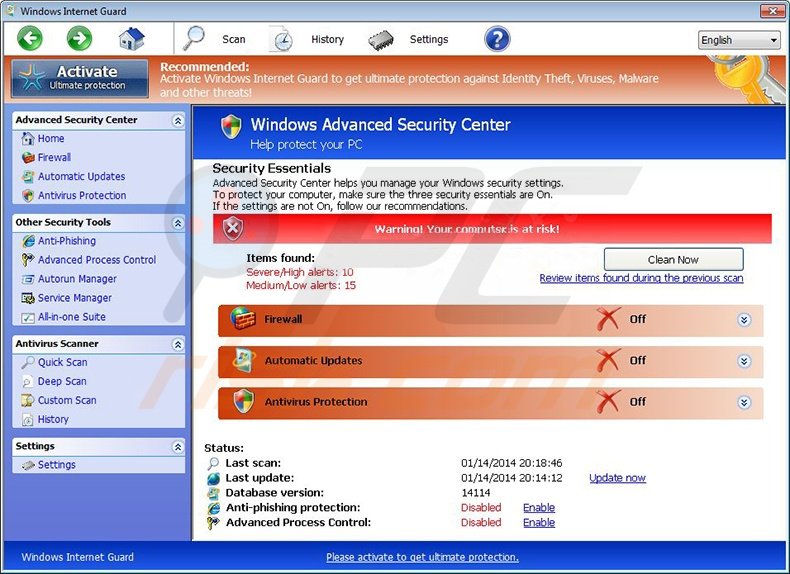
Task: Click the Home icon in sidebar
Action: (28, 138)
